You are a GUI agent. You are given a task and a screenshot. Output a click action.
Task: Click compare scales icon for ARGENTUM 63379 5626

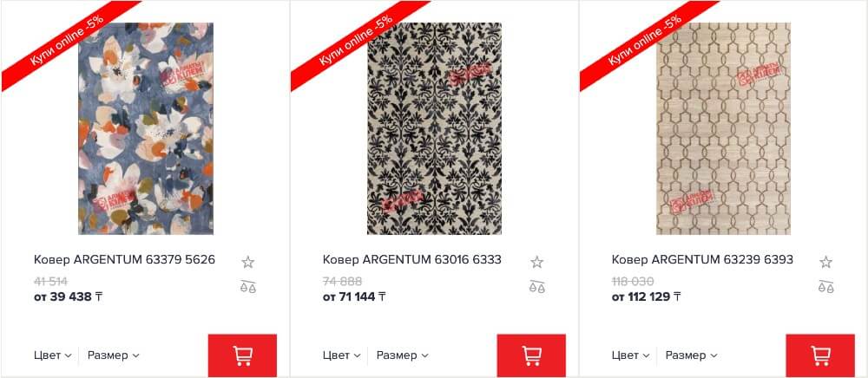(x=248, y=286)
